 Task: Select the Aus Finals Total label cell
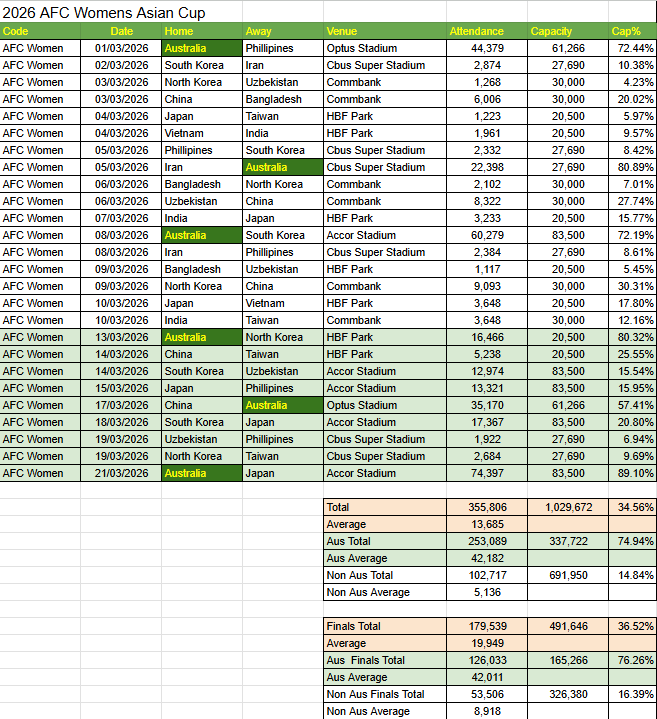pyautogui.click(x=385, y=660)
